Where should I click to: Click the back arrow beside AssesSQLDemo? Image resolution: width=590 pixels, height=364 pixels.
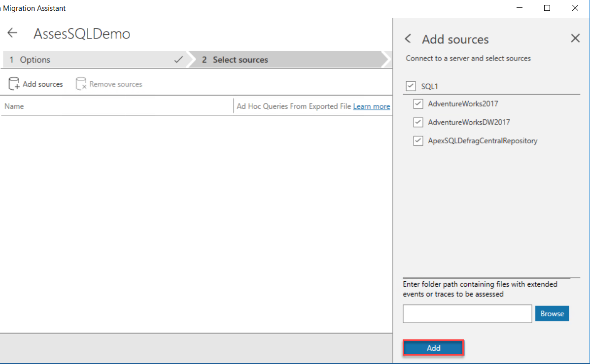(12, 33)
